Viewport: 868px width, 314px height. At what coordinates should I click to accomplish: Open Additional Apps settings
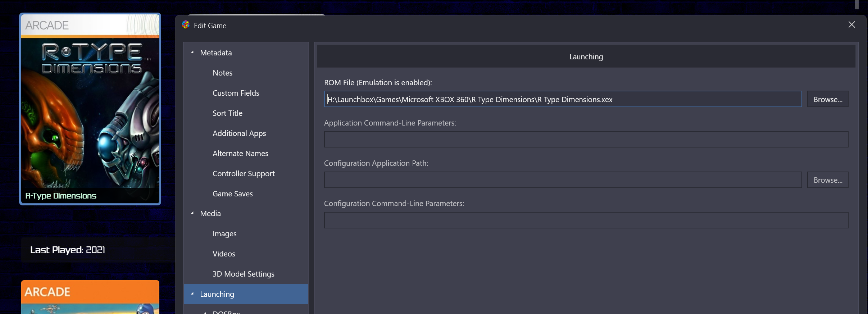click(239, 133)
